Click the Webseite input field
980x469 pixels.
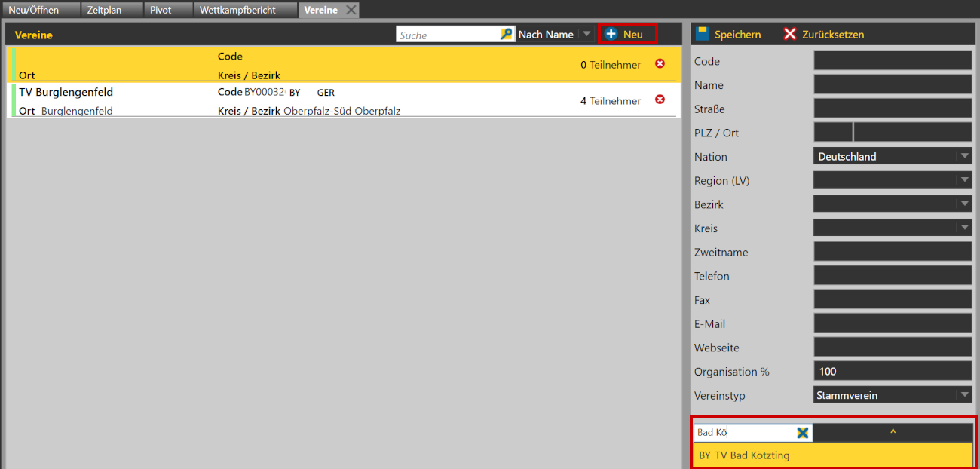coord(893,348)
